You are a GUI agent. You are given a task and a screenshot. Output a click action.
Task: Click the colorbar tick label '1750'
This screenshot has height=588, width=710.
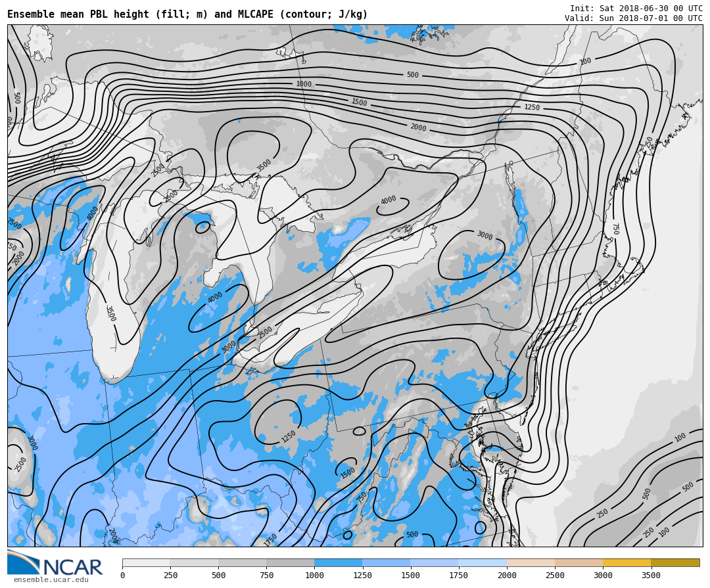click(x=458, y=576)
